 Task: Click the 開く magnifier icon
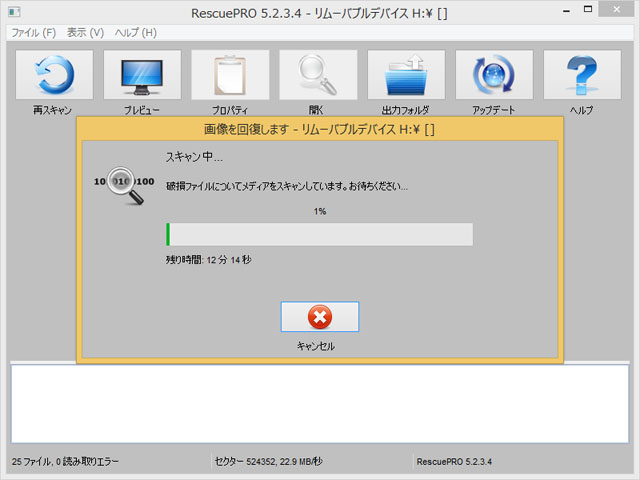tap(318, 75)
